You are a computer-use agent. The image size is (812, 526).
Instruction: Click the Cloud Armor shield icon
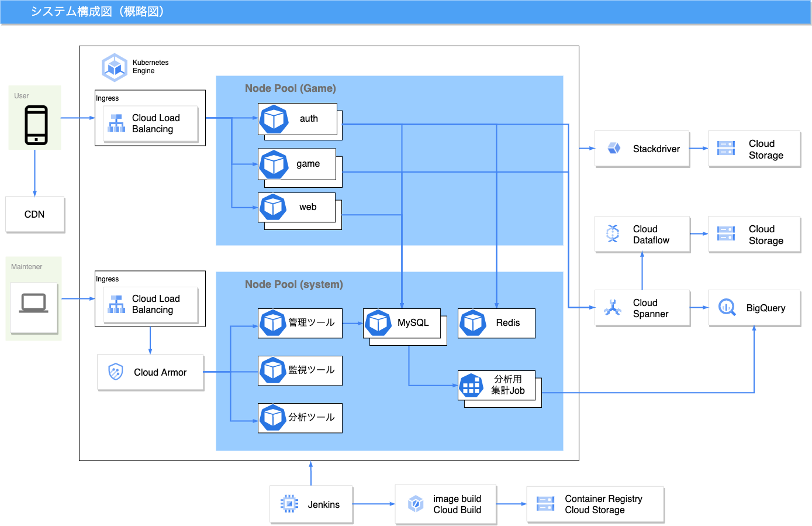pyautogui.click(x=116, y=372)
